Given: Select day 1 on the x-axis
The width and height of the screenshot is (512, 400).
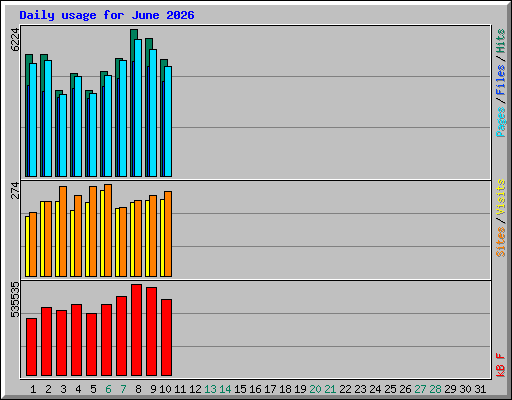Looking at the screenshot, I should (x=33, y=389).
